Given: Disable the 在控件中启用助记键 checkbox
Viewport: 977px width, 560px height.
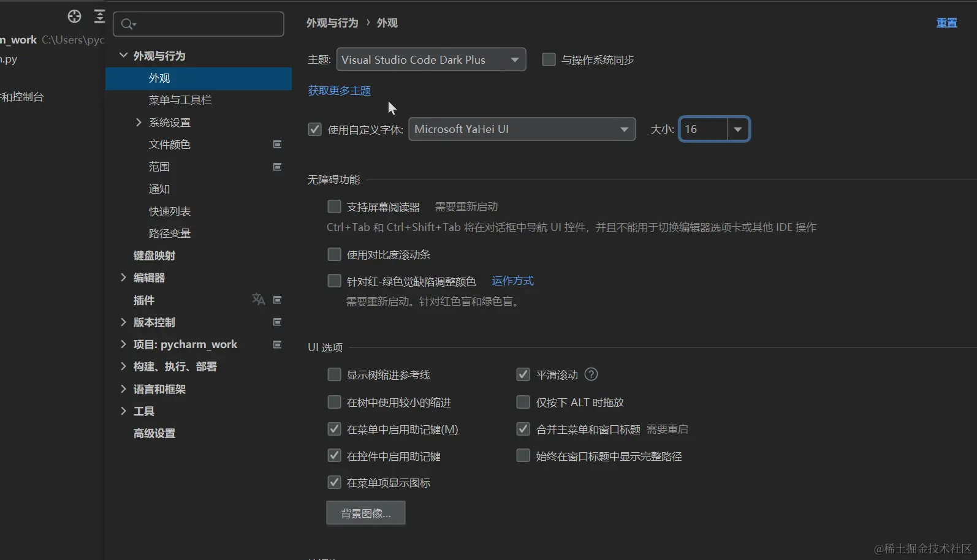Looking at the screenshot, I should (334, 455).
